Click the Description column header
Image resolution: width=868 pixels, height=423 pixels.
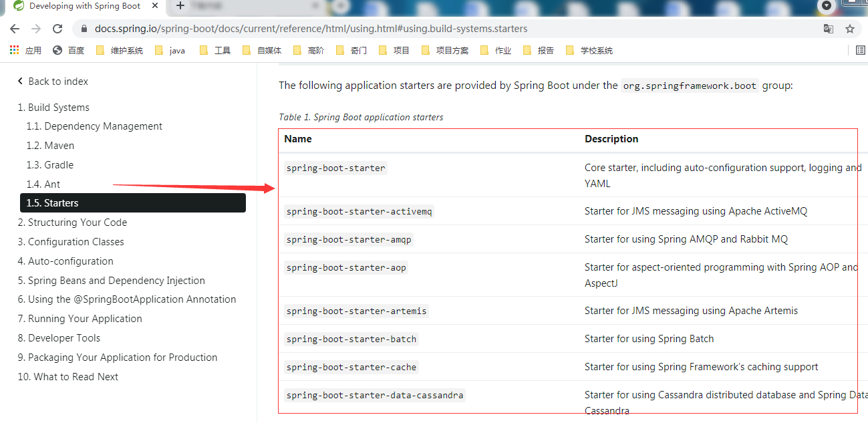tap(611, 139)
